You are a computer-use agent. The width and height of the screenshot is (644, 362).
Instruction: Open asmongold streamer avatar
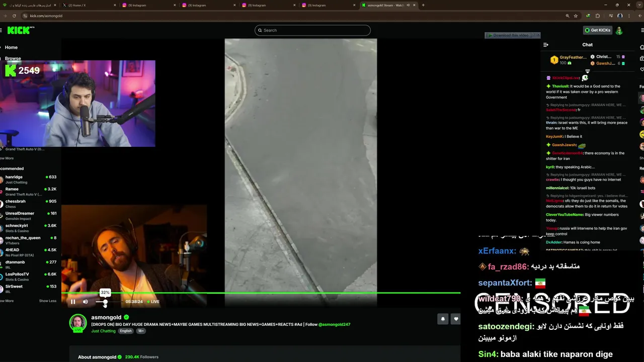tap(78, 323)
